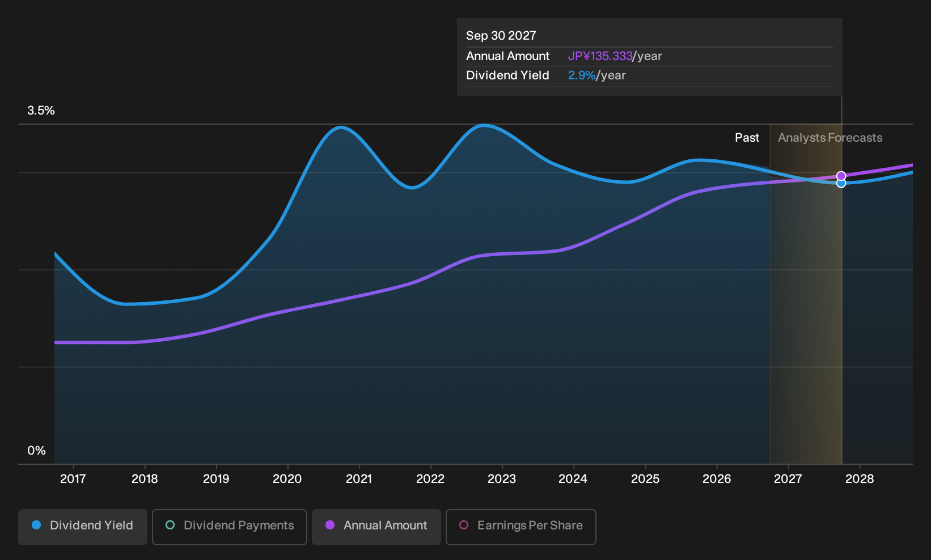Enable the Earnings Per Share series
931x560 pixels.
tap(521, 527)
